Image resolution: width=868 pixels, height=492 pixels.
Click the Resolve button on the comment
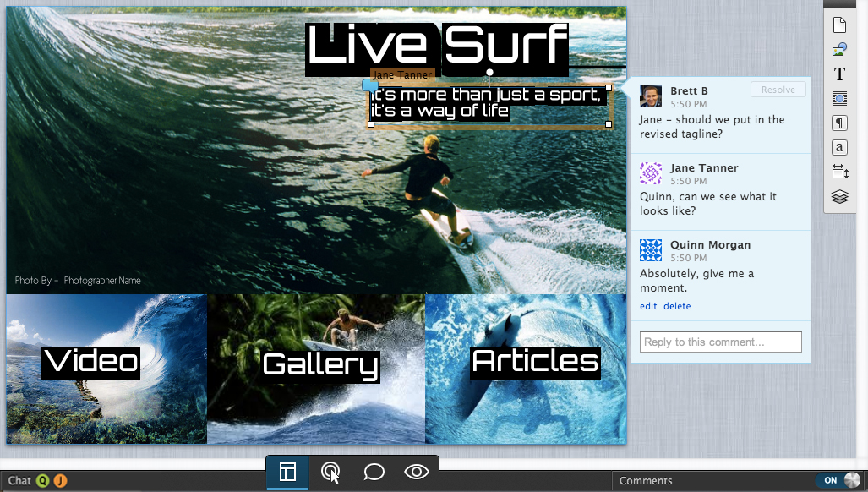pyautogui.click(x=778, y=90)
